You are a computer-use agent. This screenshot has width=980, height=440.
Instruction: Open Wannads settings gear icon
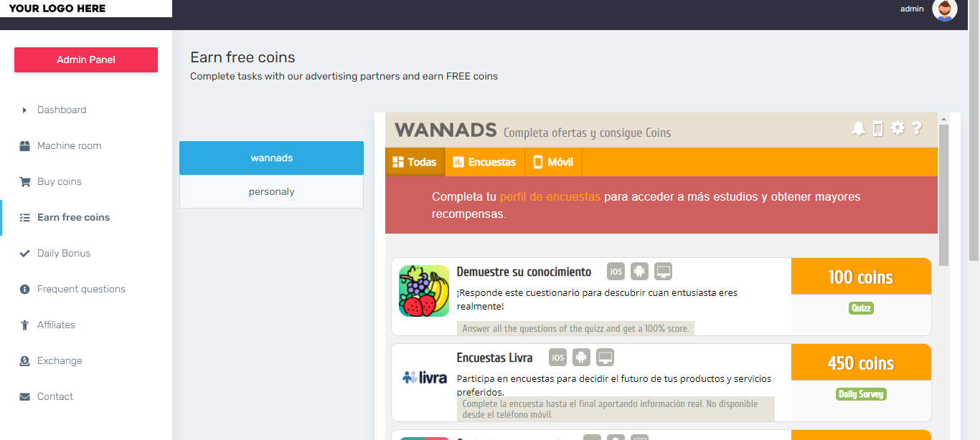coord(897,128)
